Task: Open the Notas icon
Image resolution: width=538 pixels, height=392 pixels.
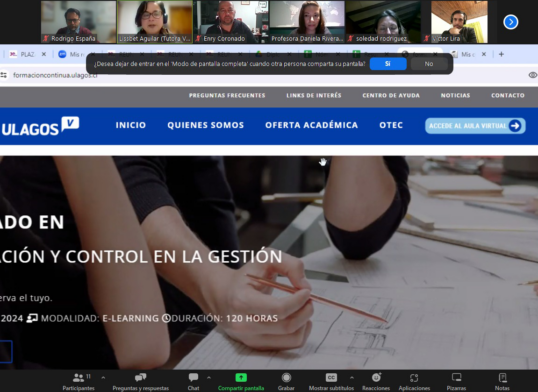Action: [502, 378]
